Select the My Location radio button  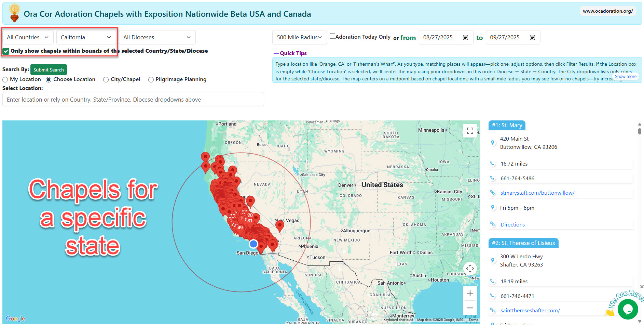pos(5,80)
